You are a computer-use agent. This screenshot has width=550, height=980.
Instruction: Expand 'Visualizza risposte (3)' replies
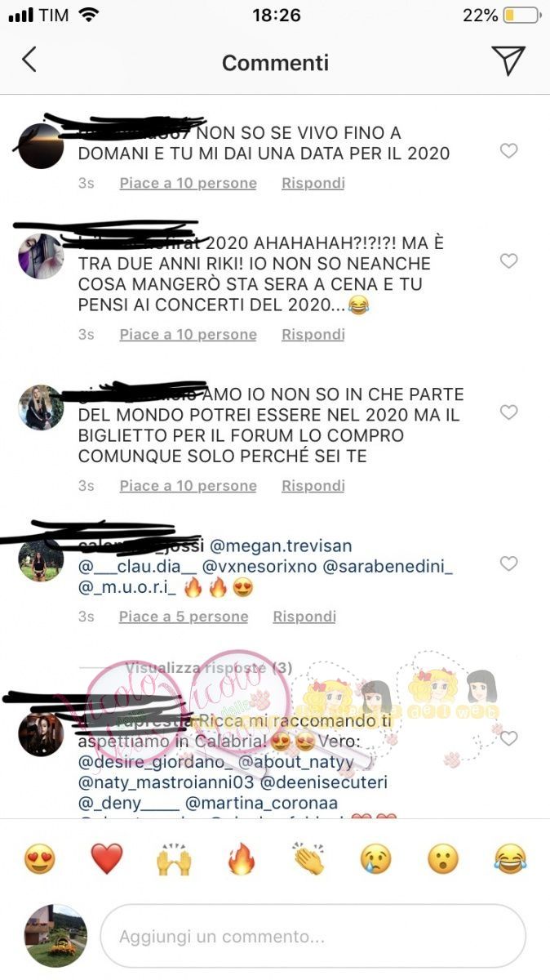208,668
